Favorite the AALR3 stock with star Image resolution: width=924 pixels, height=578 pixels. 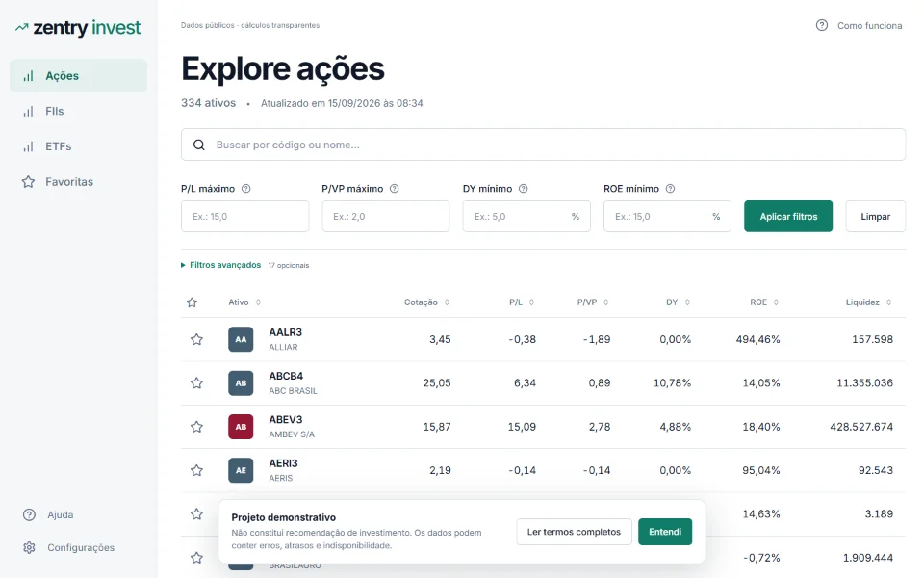[196, 339]
